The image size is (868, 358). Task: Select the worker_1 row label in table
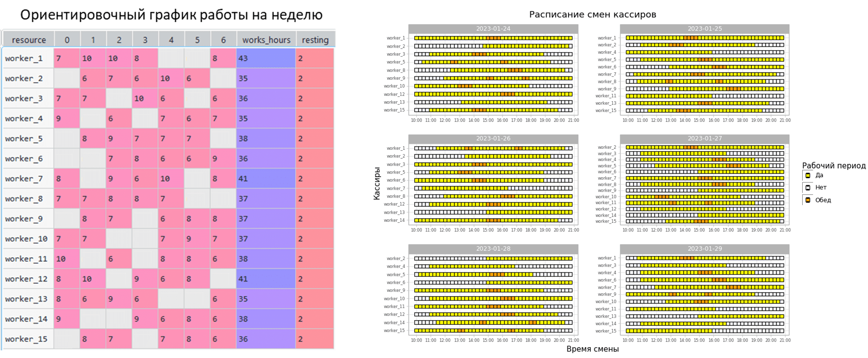(x=24, y=58)
